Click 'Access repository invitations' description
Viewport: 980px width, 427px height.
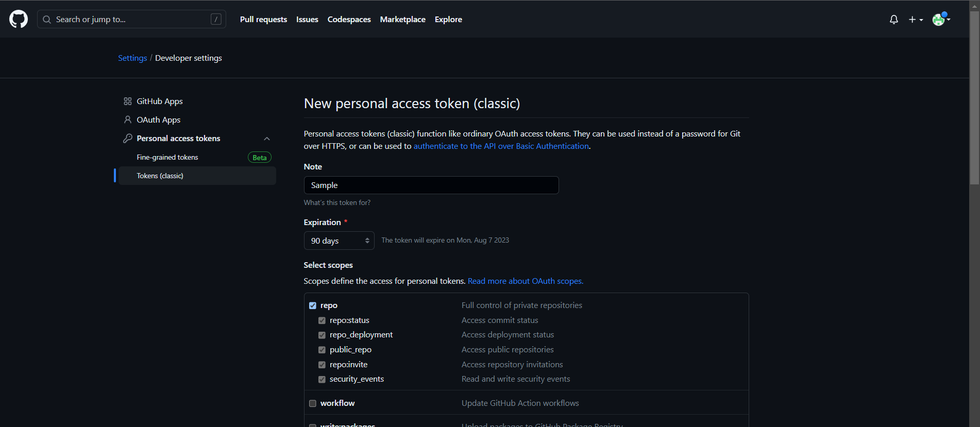[512, 365]
